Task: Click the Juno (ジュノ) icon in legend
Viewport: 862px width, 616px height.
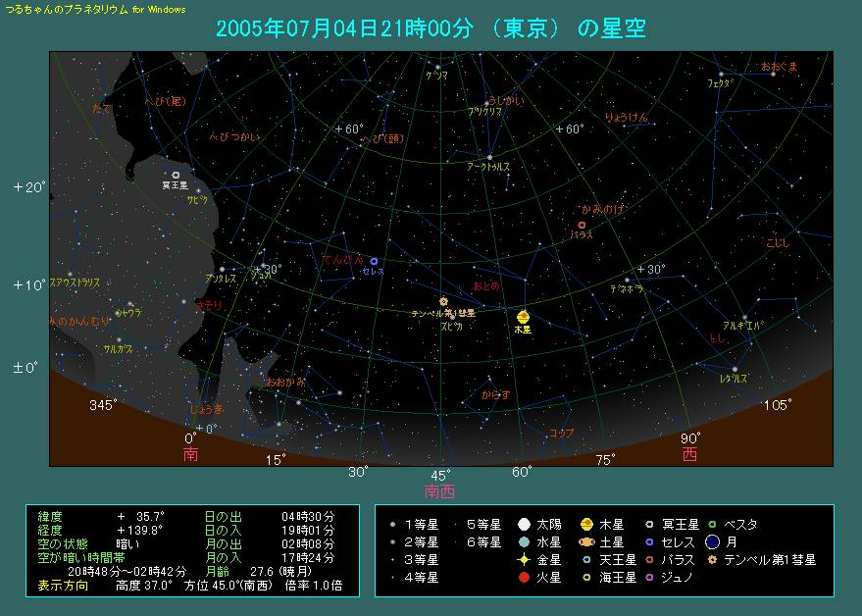Action: point(650,578)
